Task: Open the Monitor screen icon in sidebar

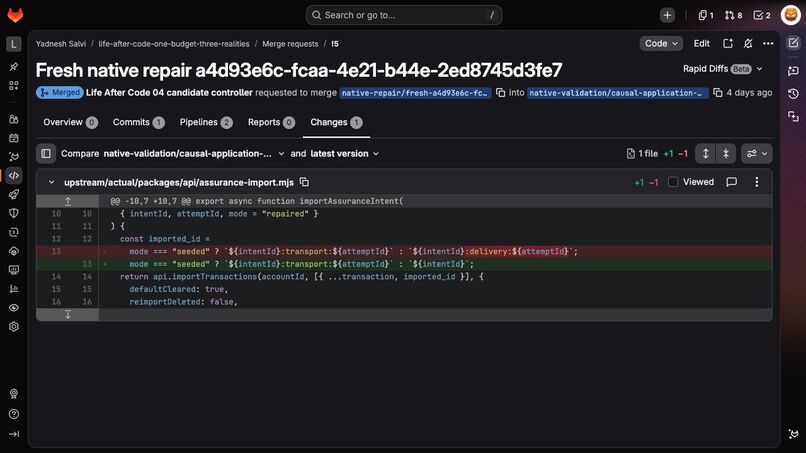Action: [x=14, y=270]
